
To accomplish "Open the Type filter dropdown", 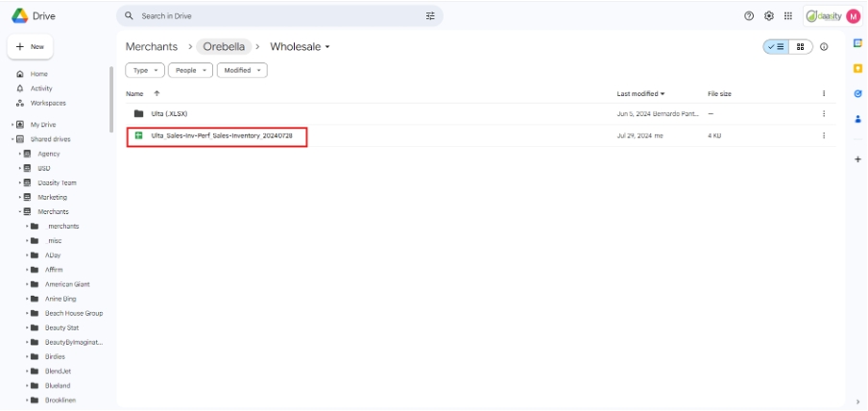I will 145,70.
